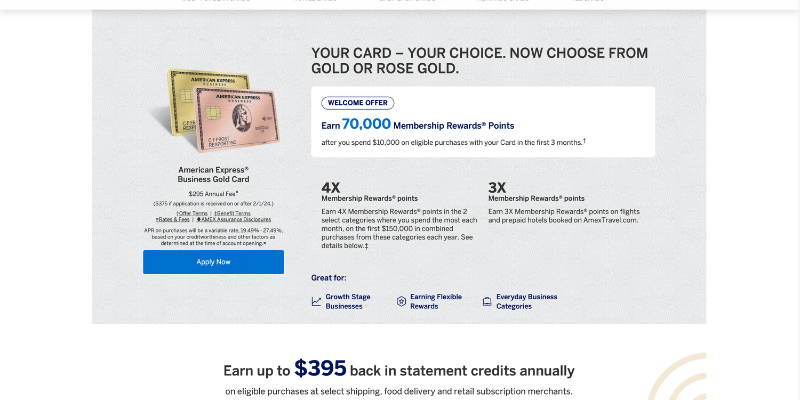The image size is (800, 400).
Task: Click the Welcome Offer badge
Action: tap(358, 103)
